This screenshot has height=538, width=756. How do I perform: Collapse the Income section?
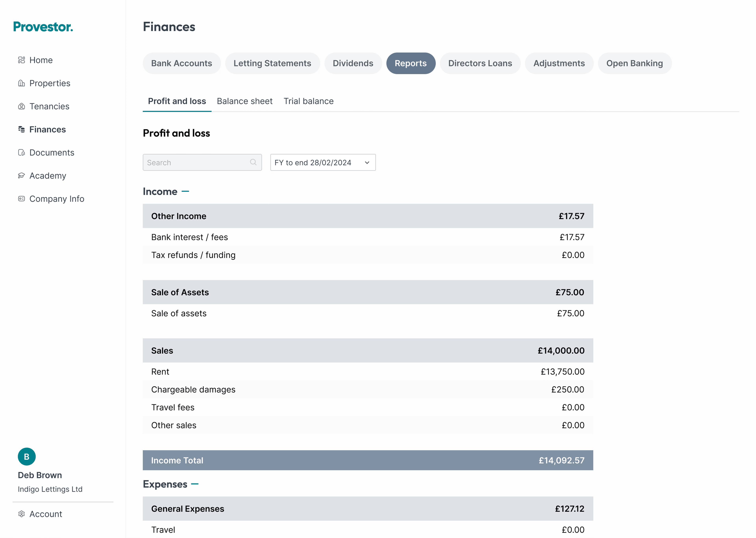pos(185,191)
